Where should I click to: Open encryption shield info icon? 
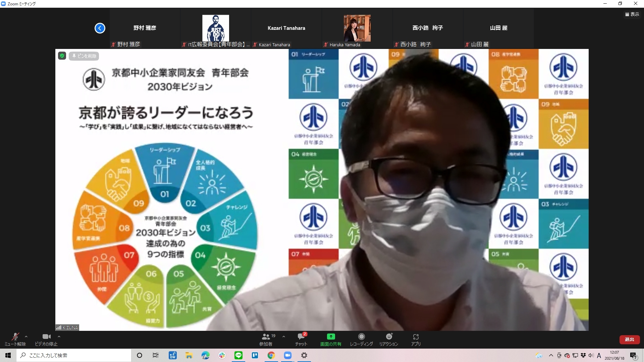62,56
